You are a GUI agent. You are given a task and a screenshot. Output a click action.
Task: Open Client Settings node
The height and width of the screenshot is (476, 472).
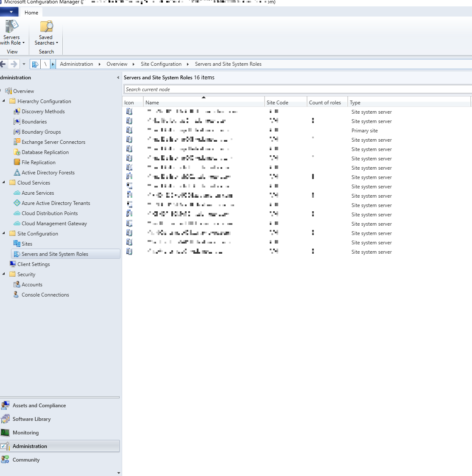(x=34, y=264)
